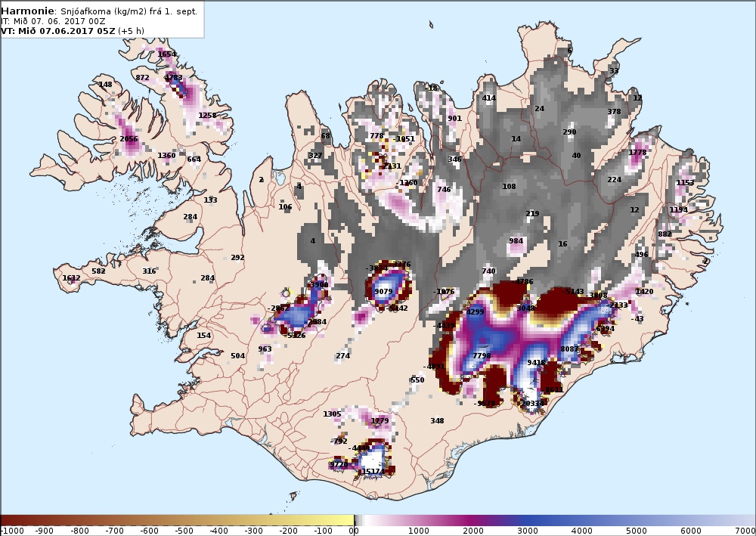
Task: Click the deep blue band of the color scale above the 3000 label
Action: click(x=527, y=521)
